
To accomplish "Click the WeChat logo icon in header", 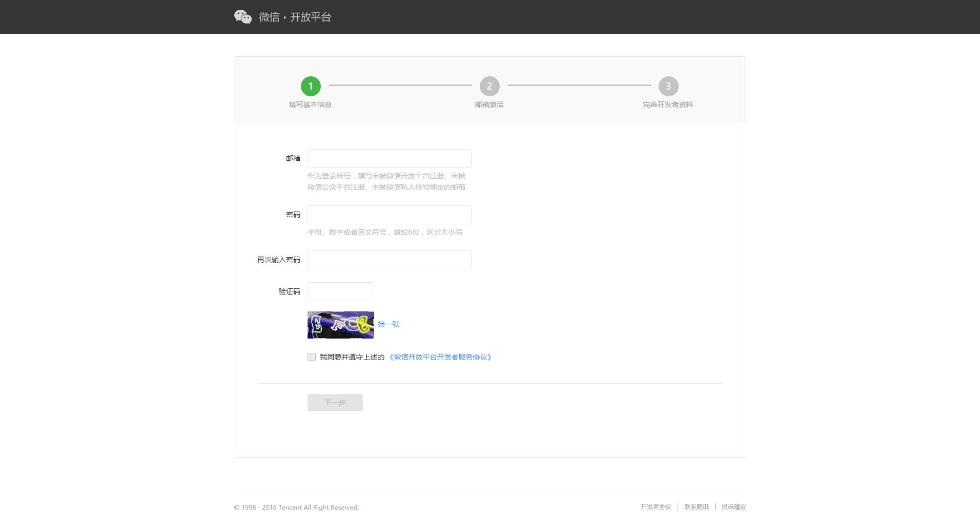I will point(243,16).
